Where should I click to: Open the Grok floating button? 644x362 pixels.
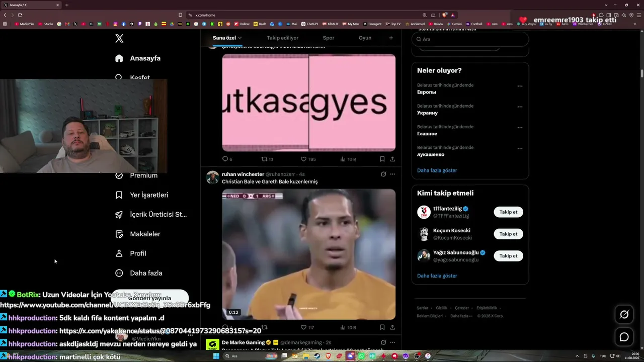coord(624,315)
